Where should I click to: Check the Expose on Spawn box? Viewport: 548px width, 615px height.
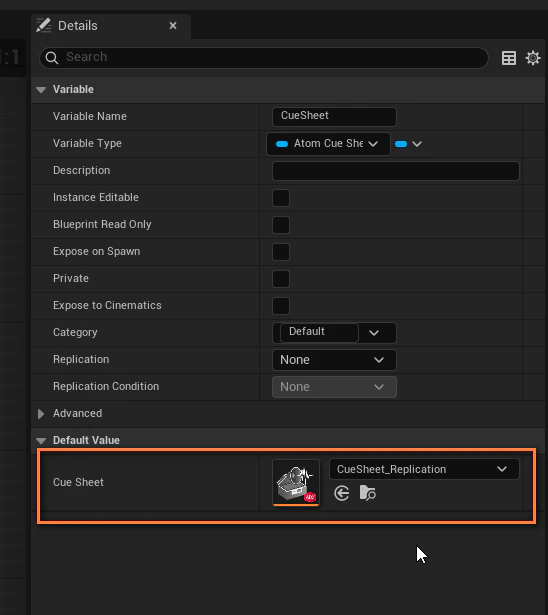281,252
